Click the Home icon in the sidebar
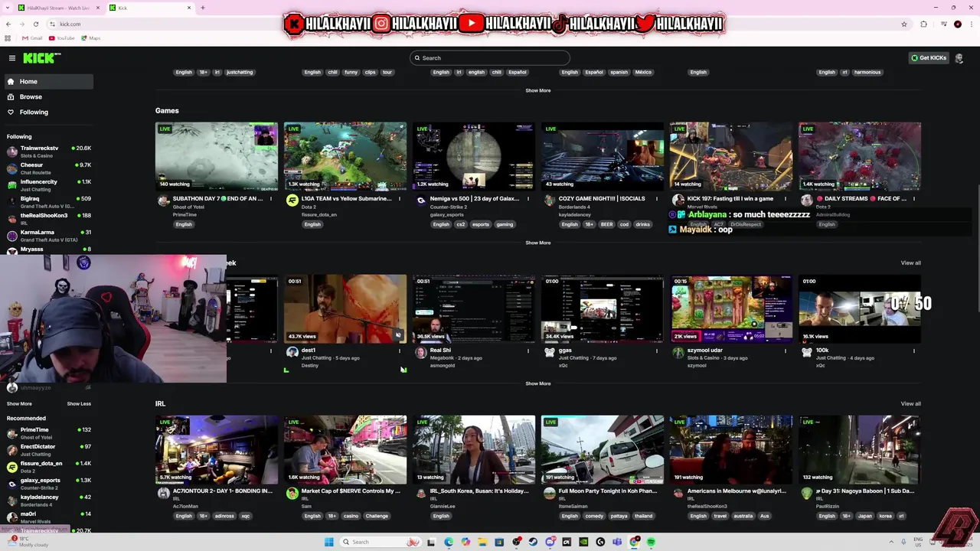 pyautogui.click(x=11, y=81)
